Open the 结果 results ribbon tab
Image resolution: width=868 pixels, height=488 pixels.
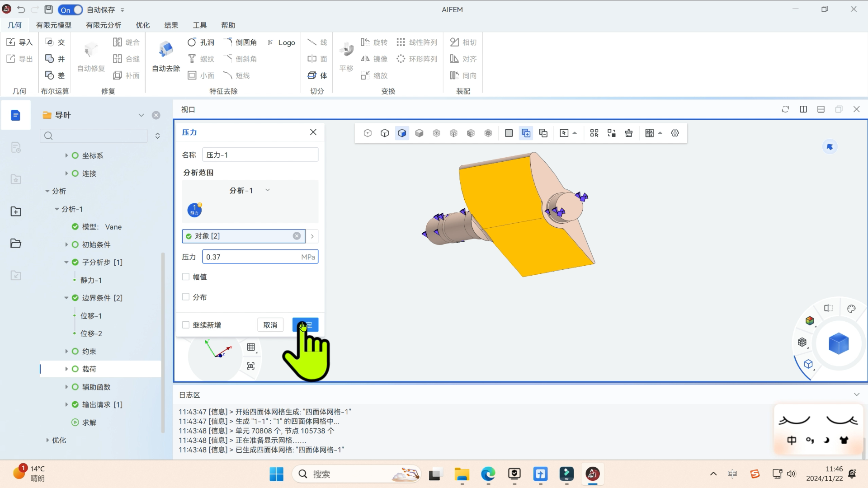click(171, 25)
